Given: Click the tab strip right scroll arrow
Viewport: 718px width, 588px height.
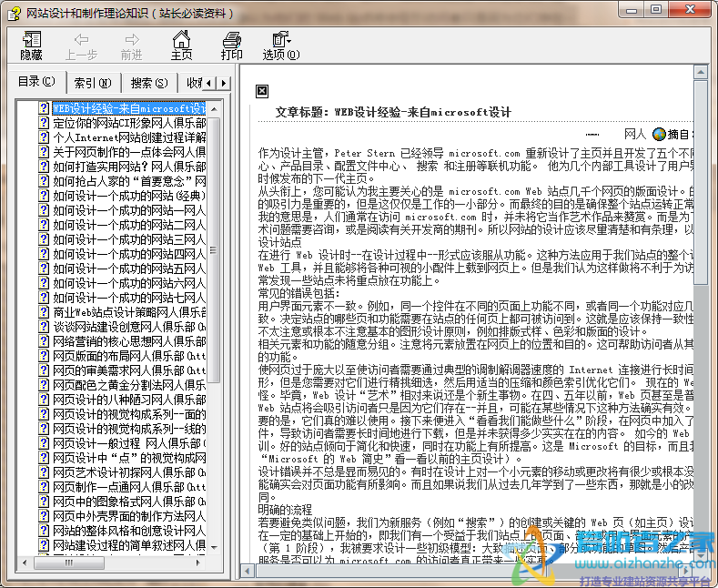Looking at the screenshot, I should (223, 84).
